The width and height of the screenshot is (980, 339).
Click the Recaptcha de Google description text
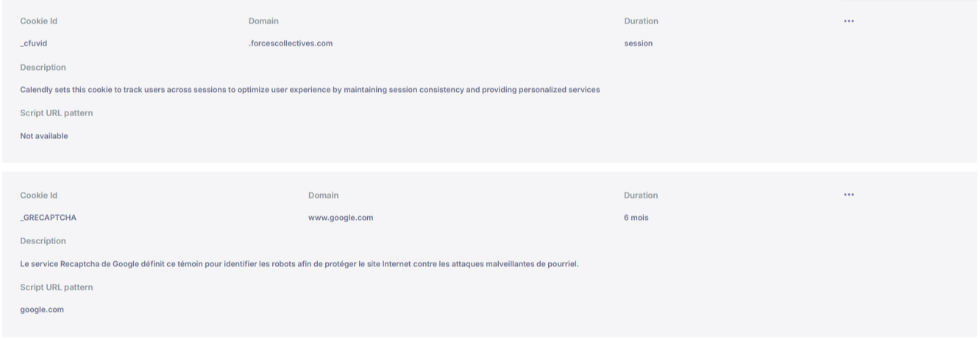tap(299, 264)
